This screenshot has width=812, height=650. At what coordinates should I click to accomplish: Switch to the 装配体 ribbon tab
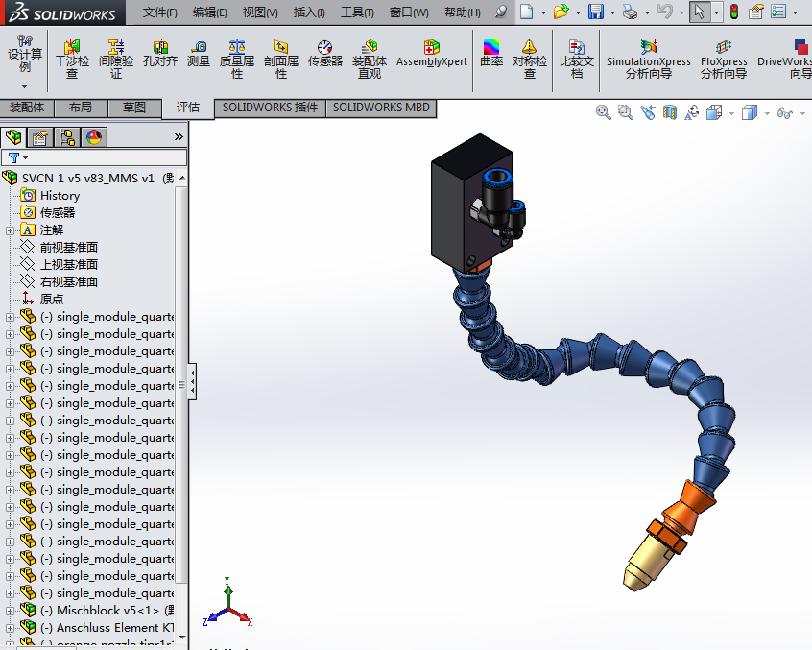click(x=27, y=108)
